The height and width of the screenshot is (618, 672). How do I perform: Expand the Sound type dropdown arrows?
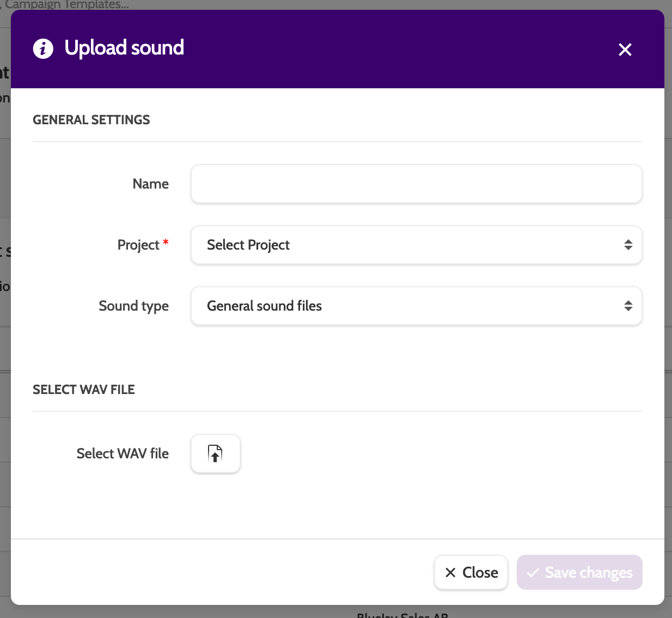coord(628,306)
